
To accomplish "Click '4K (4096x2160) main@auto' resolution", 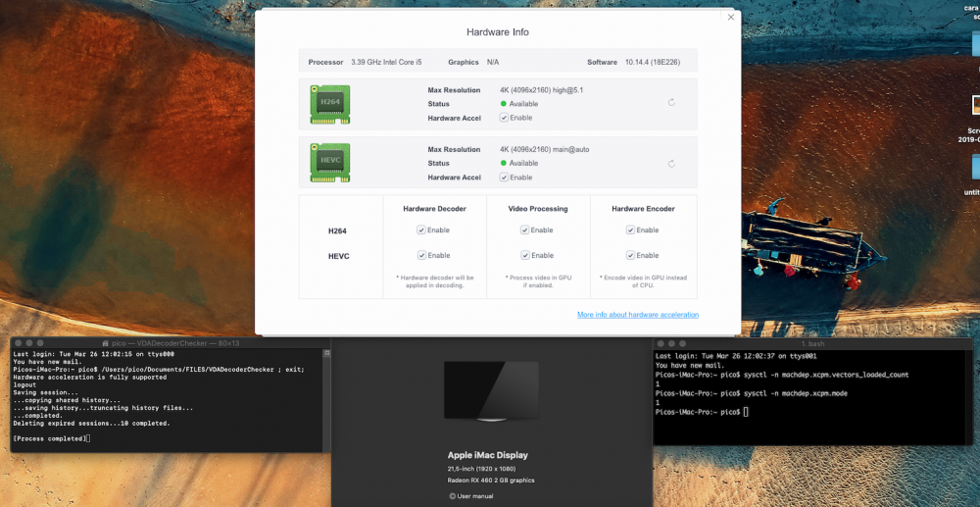I will [544, 149].
